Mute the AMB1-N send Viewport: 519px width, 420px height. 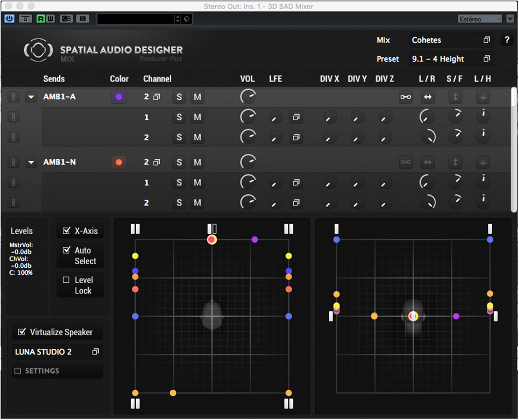197,162
